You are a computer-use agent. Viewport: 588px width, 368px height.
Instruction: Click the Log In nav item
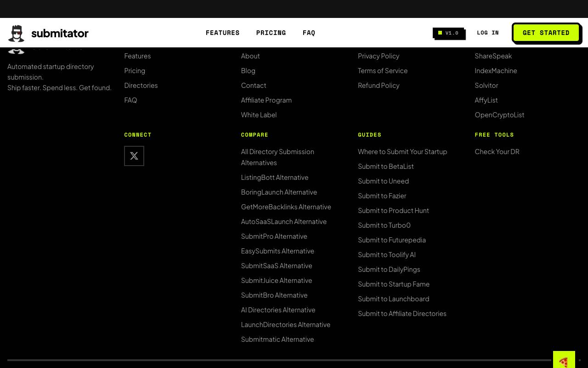click(x=488, y=33)
